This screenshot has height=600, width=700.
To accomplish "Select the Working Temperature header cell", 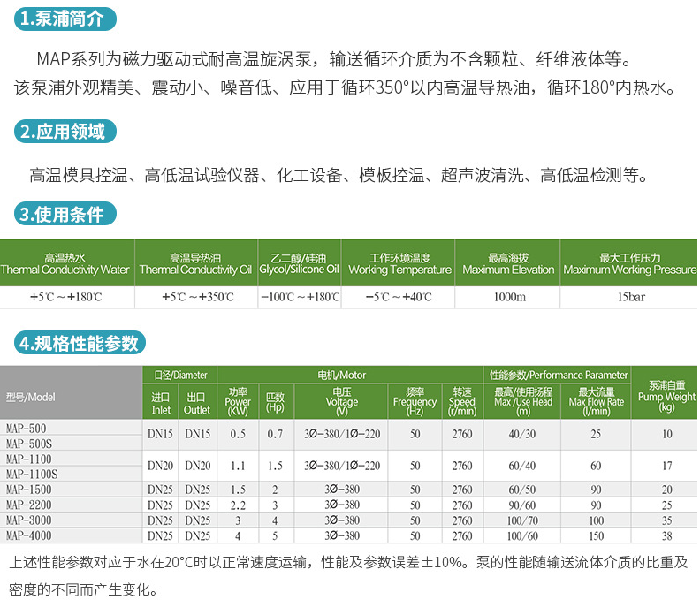I will pos(400,263).
